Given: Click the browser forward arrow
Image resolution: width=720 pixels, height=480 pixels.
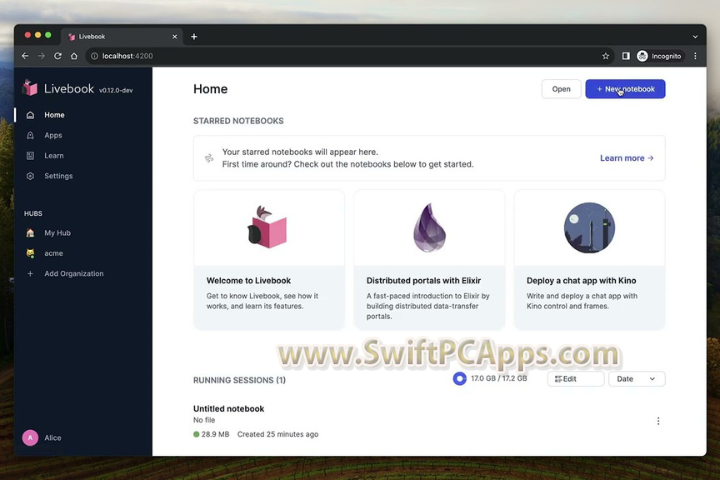Looking at the screenshot, I should [x=41, y=56].
